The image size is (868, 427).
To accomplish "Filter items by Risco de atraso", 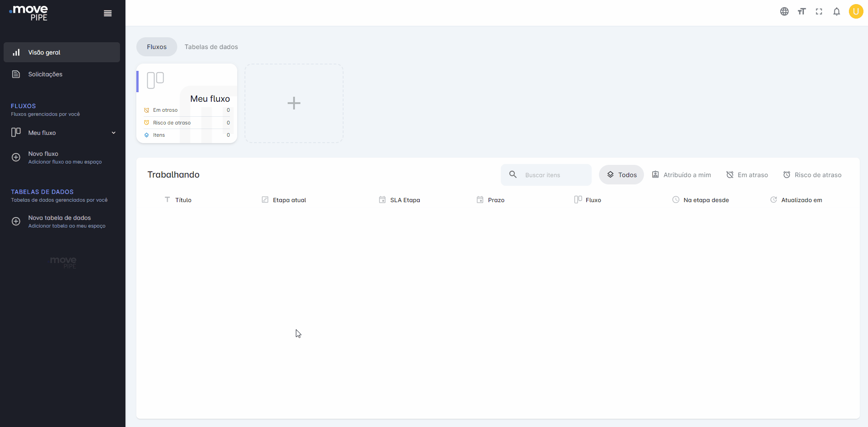I will point(812,174).
